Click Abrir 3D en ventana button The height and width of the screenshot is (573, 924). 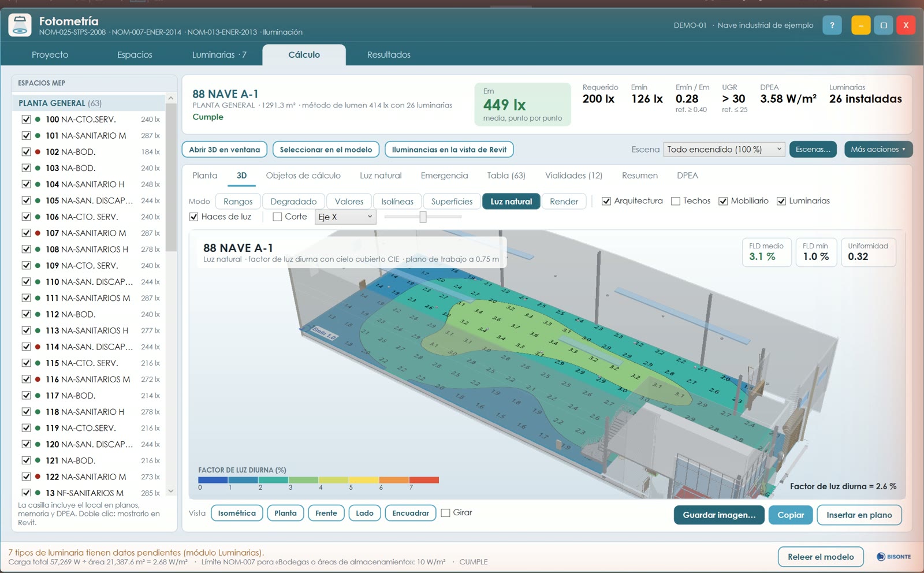225,150
